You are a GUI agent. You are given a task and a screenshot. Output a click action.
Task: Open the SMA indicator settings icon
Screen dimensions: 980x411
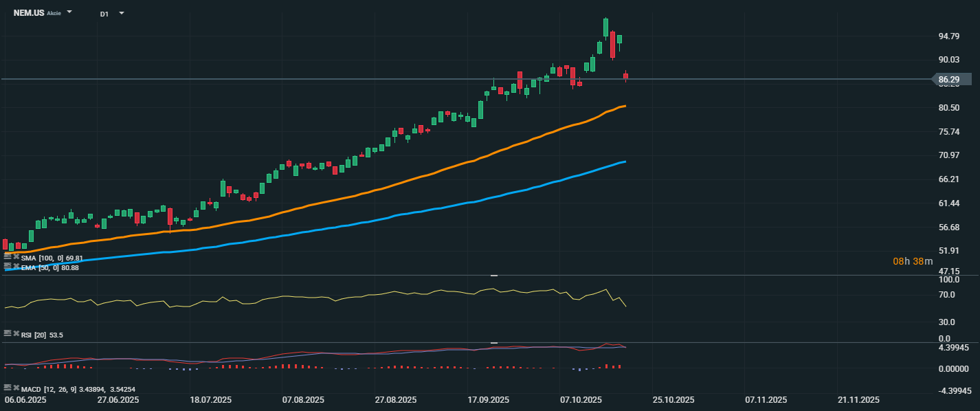(8, 257)
